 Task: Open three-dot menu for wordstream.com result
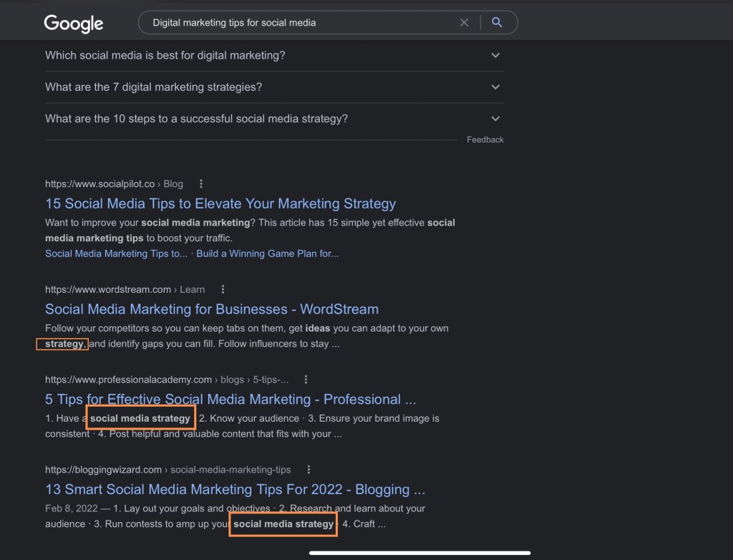click(x=223, y=289)
